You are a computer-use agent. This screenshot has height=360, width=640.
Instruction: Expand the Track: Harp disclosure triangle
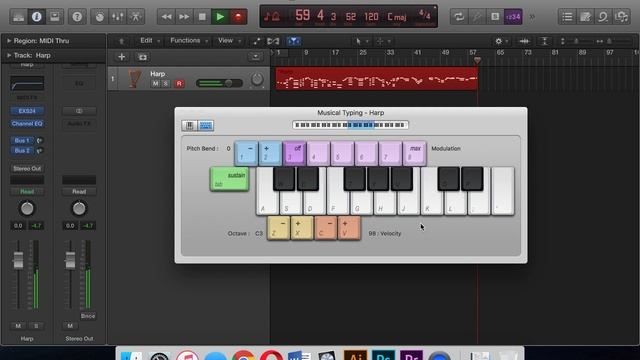coord(9,55)
